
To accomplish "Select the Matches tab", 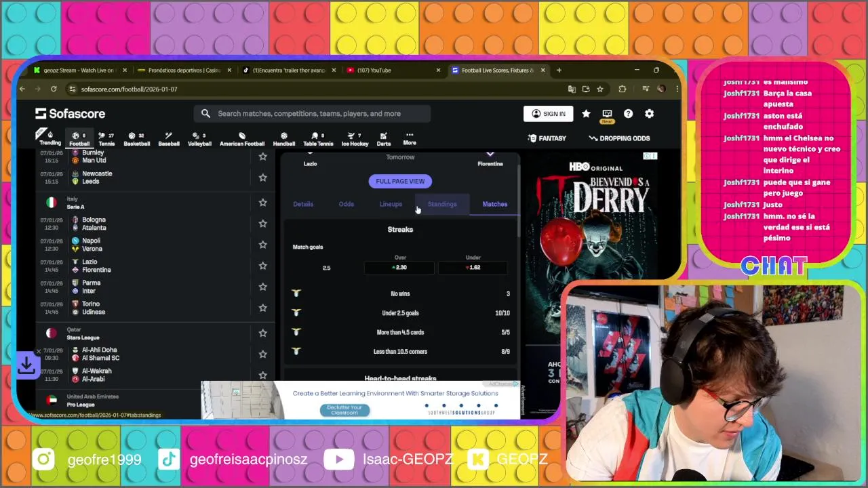I will pos(494,204).
